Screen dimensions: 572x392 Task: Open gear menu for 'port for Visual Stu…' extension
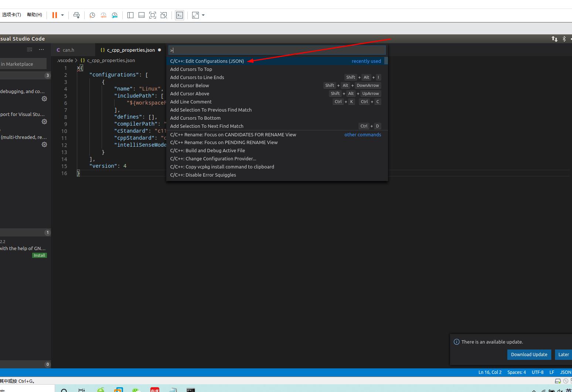44,122
